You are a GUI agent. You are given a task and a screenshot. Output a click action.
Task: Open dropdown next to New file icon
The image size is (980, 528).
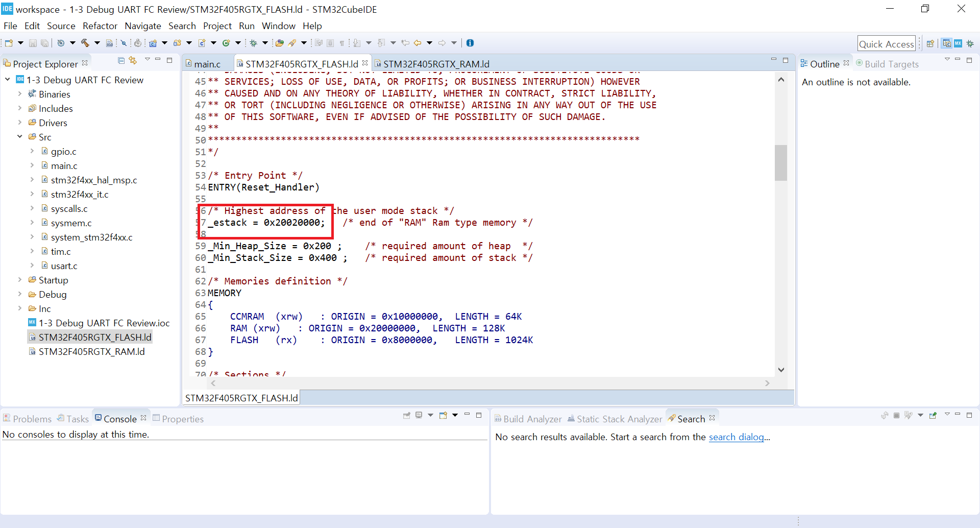pyautogui.click(x=20, y=43)
